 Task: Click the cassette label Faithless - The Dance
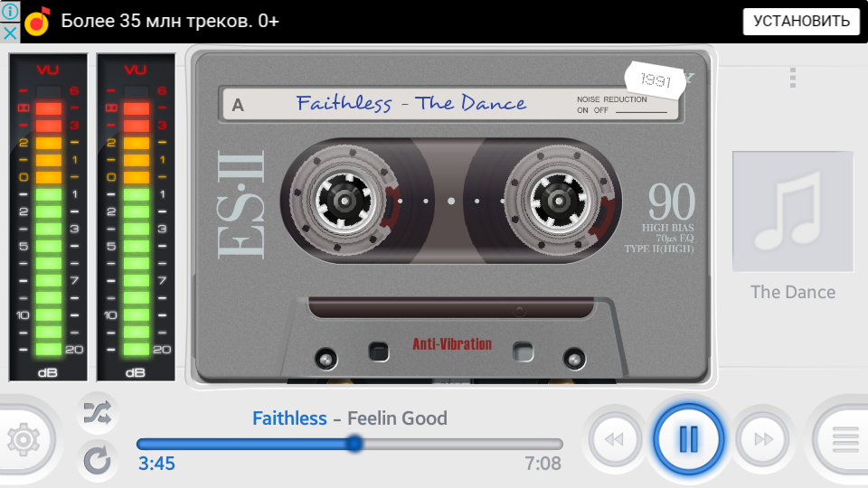point(410,103)
